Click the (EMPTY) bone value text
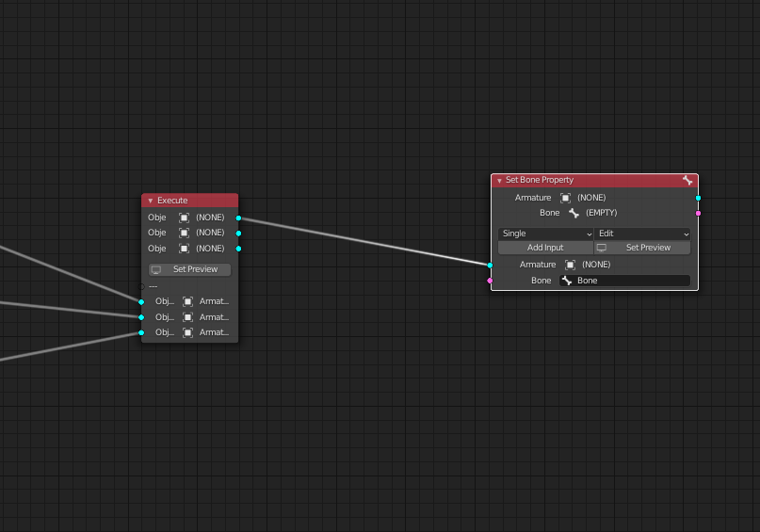This screenshot has height=532, width=760. 602,213
